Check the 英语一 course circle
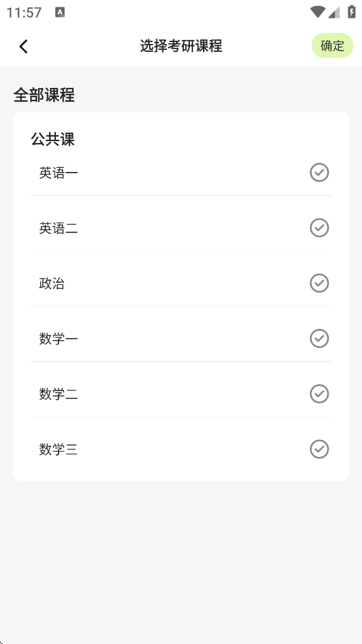This screenshot has height=644, width=362. 319,172
